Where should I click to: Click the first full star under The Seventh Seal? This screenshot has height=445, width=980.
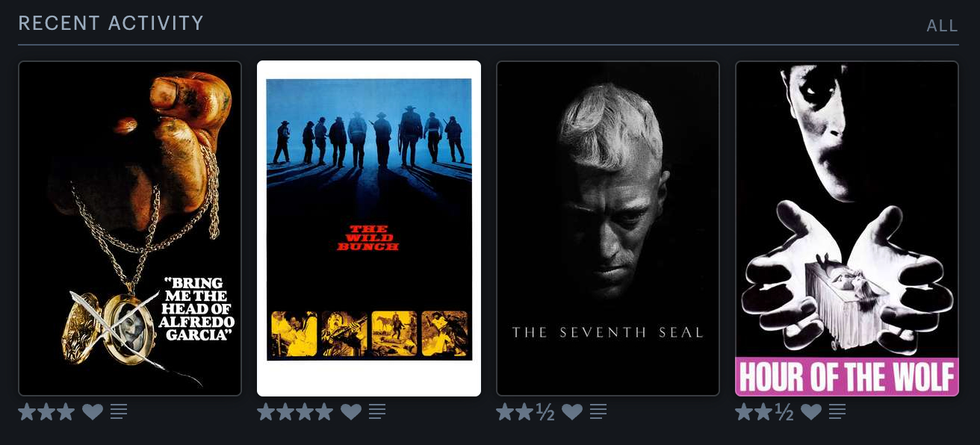pyautogui.click(x=506, y=411)
